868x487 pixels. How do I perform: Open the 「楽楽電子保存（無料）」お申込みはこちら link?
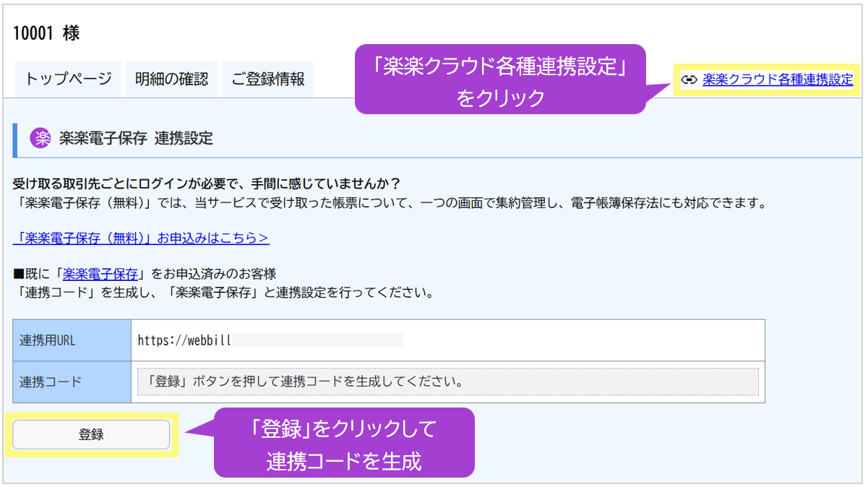pyautogui.click(x=141, y=238)
